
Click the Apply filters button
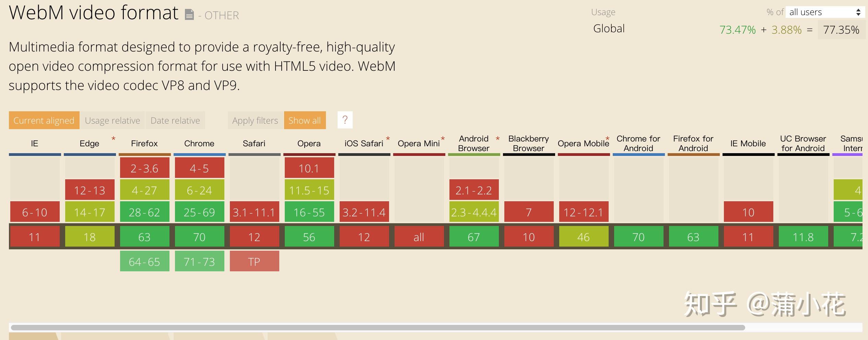tap(255, 120)
